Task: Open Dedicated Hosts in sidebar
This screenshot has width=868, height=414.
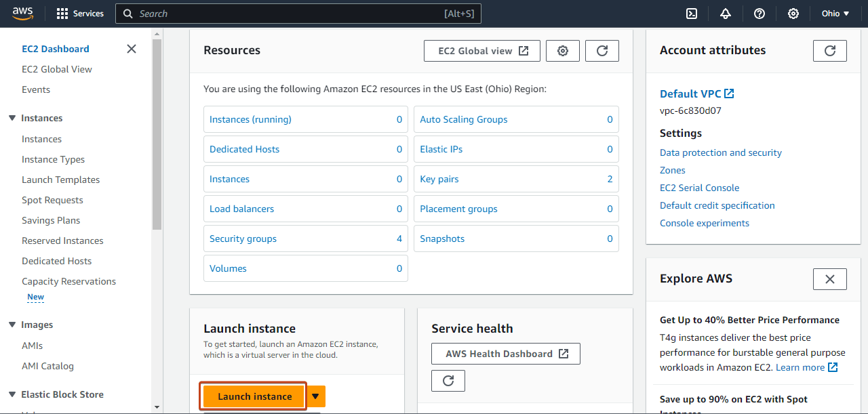Action: (x=56, y=261)
